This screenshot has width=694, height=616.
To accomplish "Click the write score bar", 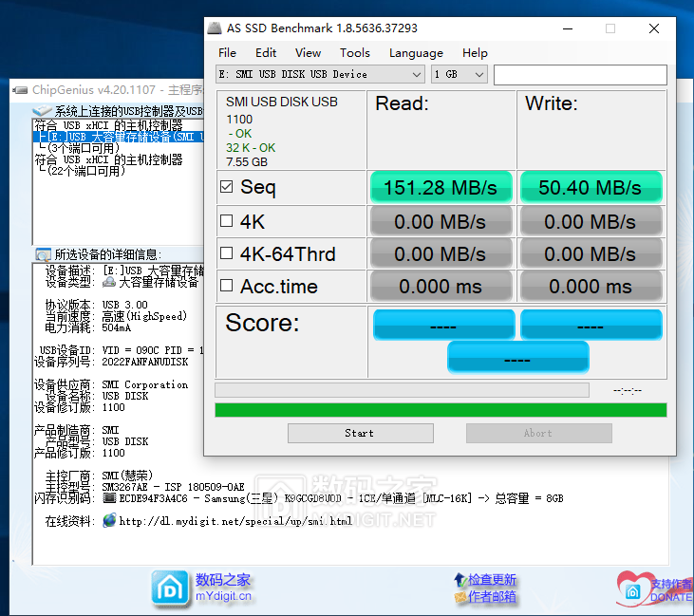I will [591, 325].
